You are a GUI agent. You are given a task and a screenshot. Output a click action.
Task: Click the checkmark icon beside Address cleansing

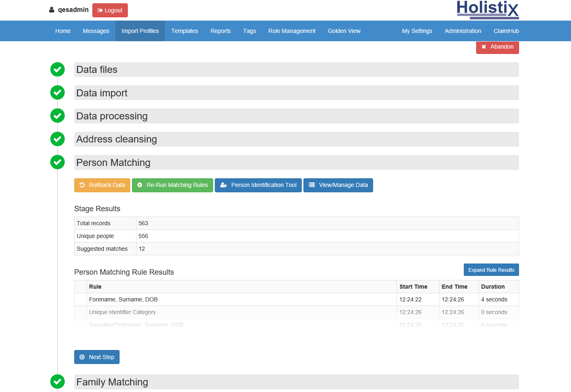coord(58,139)
